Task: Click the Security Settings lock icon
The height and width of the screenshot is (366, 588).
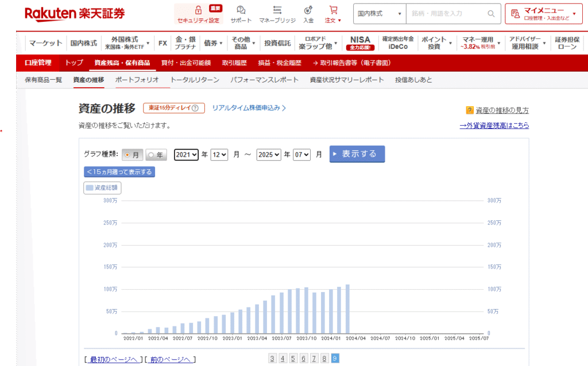Action: 198,10
